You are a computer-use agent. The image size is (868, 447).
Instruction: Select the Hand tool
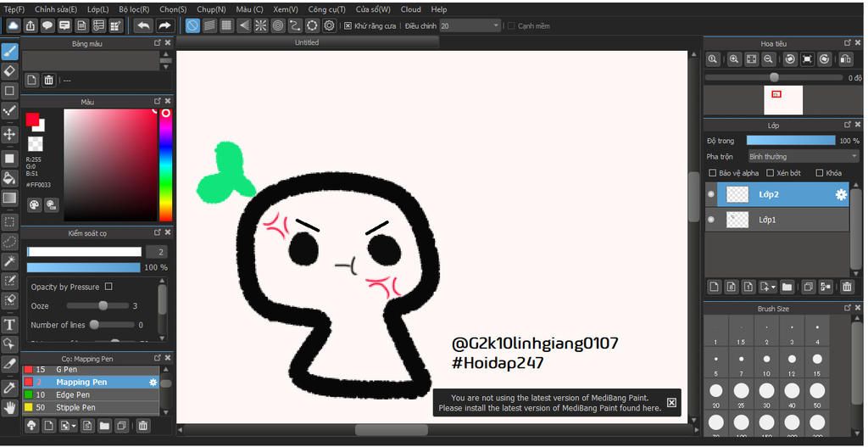point(9,408)
